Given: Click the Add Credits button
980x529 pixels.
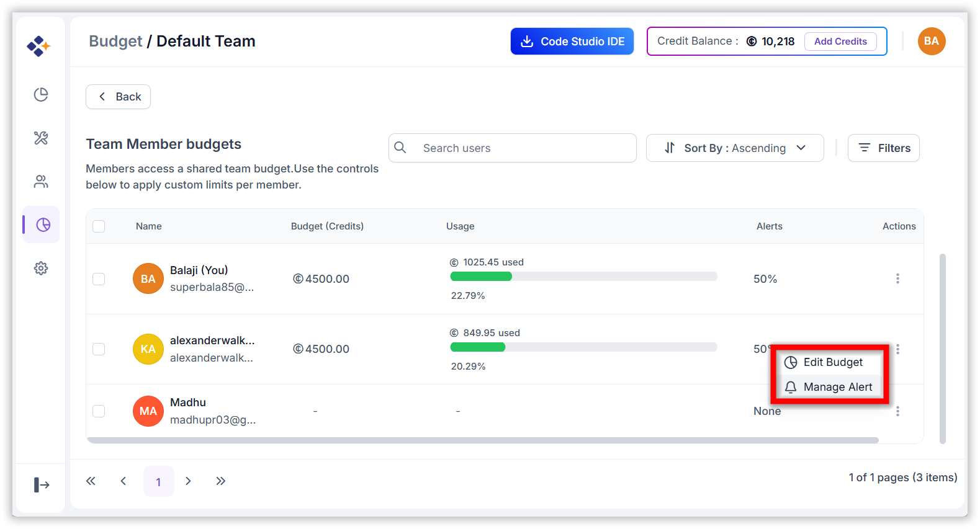Looking at the screenshot, I should [840, 42].
